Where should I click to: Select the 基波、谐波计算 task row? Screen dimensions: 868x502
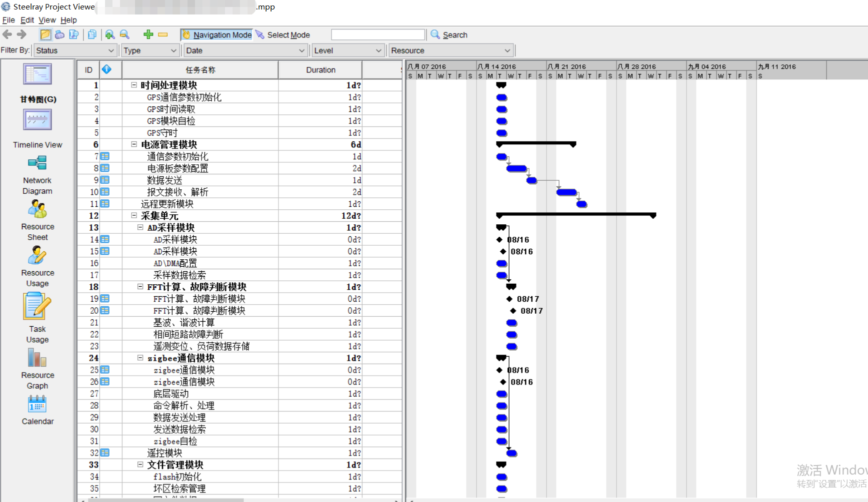click(239, 323)
